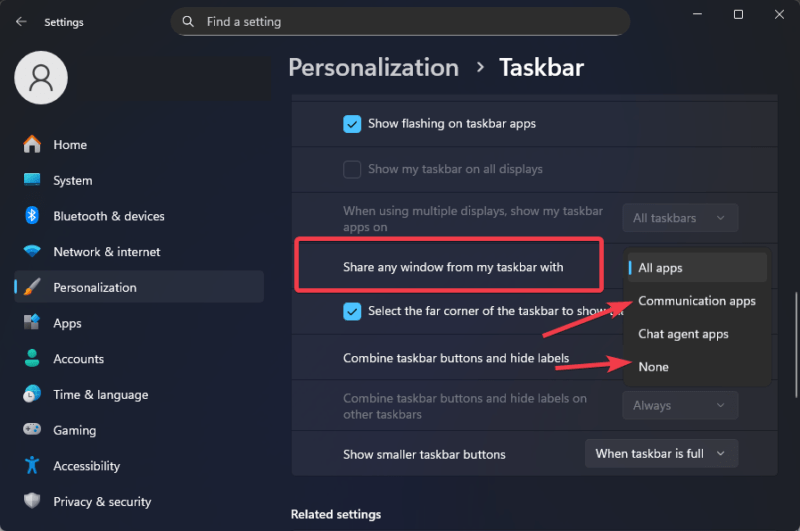Open Home via its house icon
Screen dimensions: 800x531
(x=32, y=144)
